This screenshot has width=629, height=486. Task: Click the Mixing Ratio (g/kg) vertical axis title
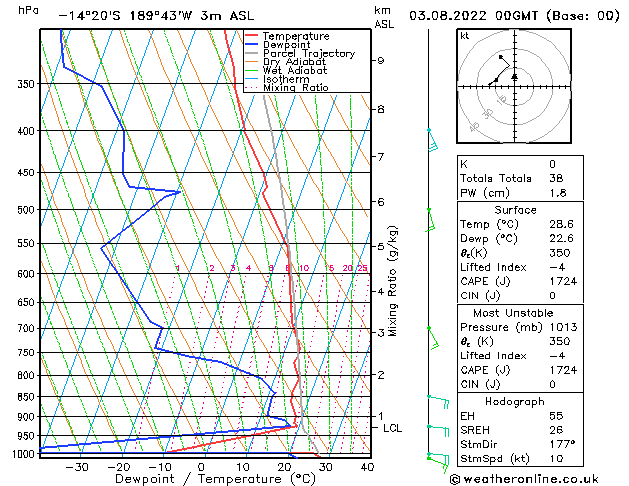click(393, 281)
